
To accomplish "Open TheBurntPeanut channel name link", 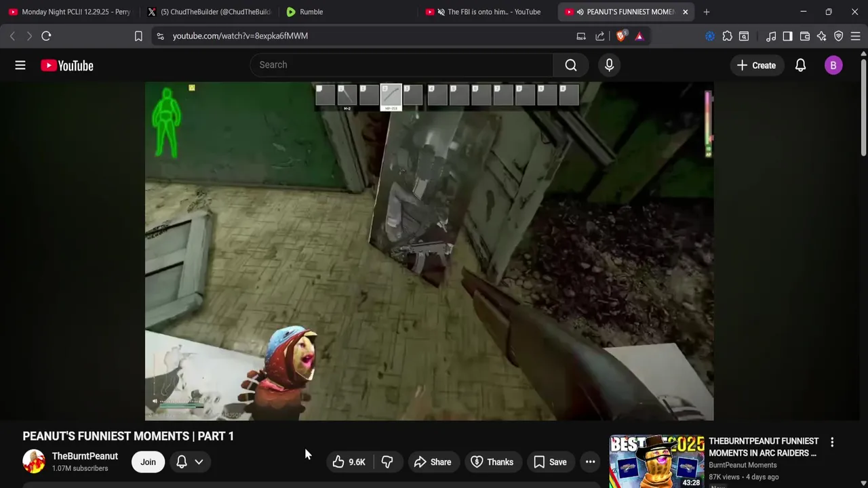I will click(85, 456).
